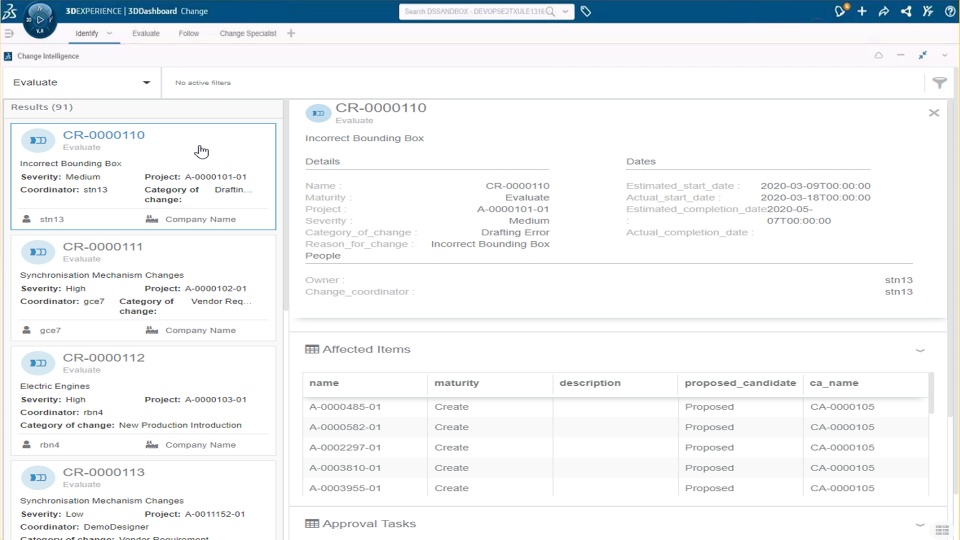
Task: Open the Evaluate state dropdown
Action: (82, 83)
